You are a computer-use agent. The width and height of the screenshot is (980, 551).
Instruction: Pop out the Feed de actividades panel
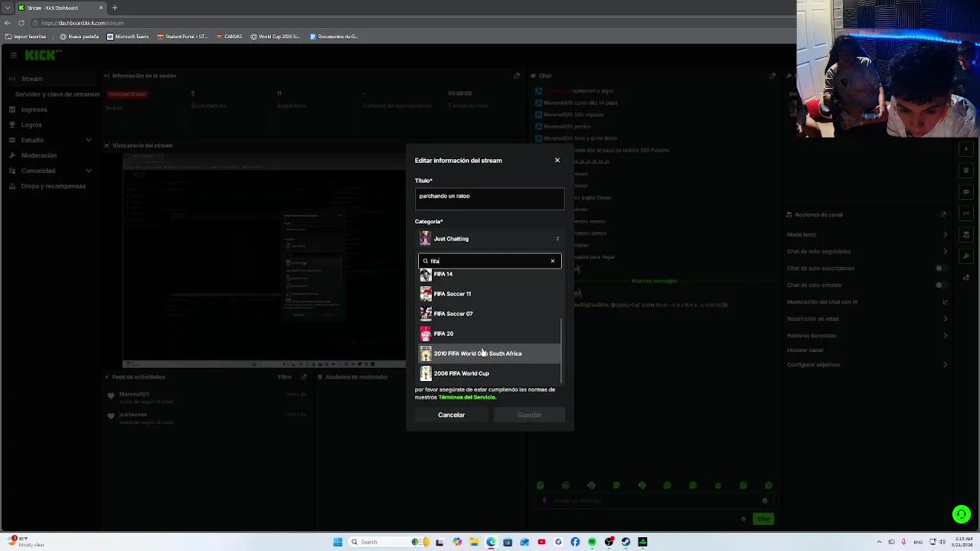(x=304, y=377)
